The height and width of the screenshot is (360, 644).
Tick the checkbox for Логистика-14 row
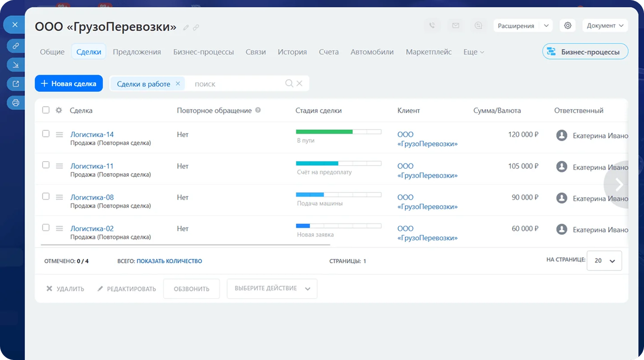coord(46,133)
